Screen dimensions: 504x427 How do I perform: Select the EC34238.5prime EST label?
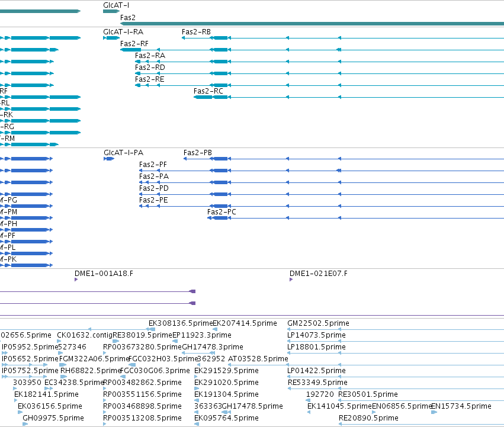pos(74,383)
